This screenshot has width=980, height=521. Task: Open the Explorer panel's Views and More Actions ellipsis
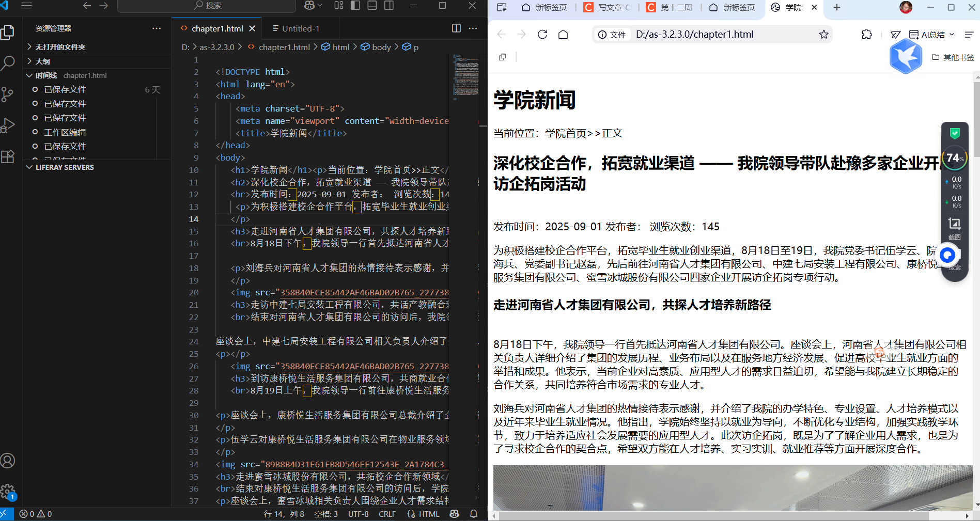(x=157, y=28)
